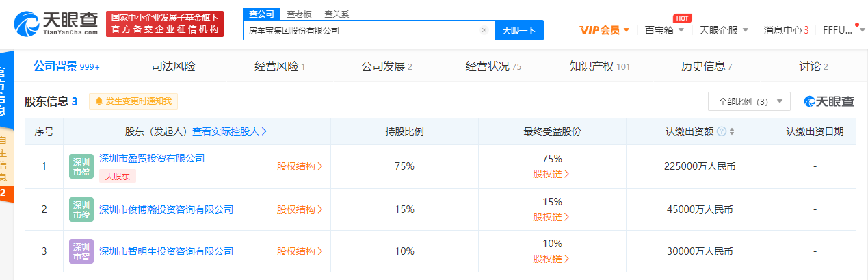
Task: Switch to the 公司发展 tab
Action: tap(386, 66)
